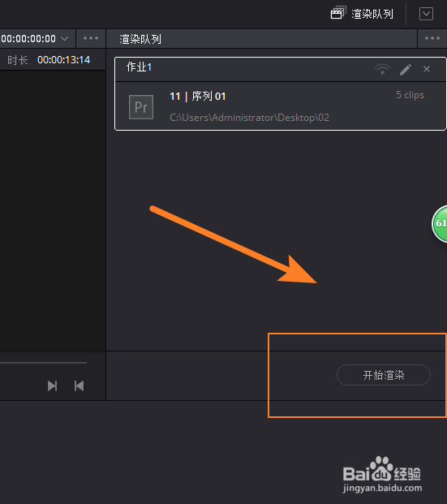Viewport: 447px width, 504px height.
Task: Toggle remote rendering icon on 作业1
Action: click(x=382, y=69)
